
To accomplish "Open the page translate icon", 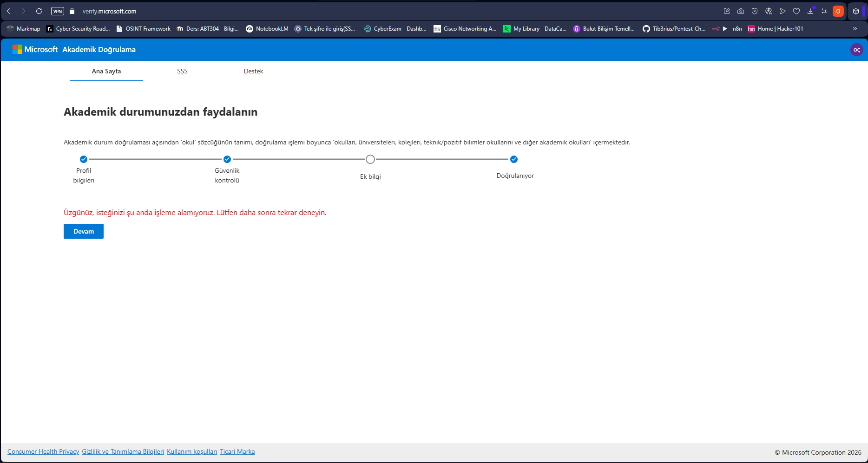I will point(769,11).
